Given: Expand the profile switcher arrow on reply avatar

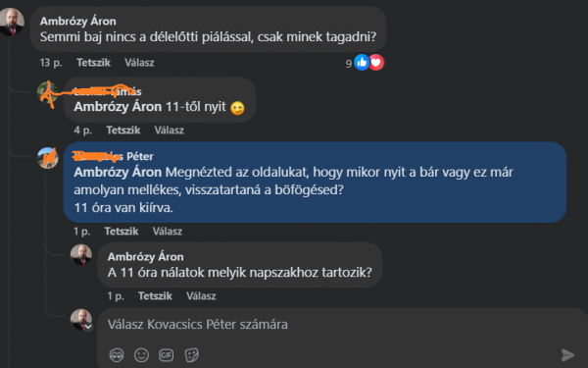Looking at the screenshot, I should (88, 327).
